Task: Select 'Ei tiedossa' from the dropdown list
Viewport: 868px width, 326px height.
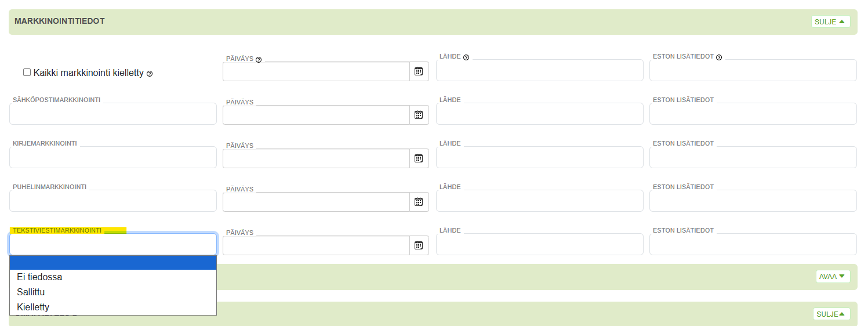Action: click(39, 277)
